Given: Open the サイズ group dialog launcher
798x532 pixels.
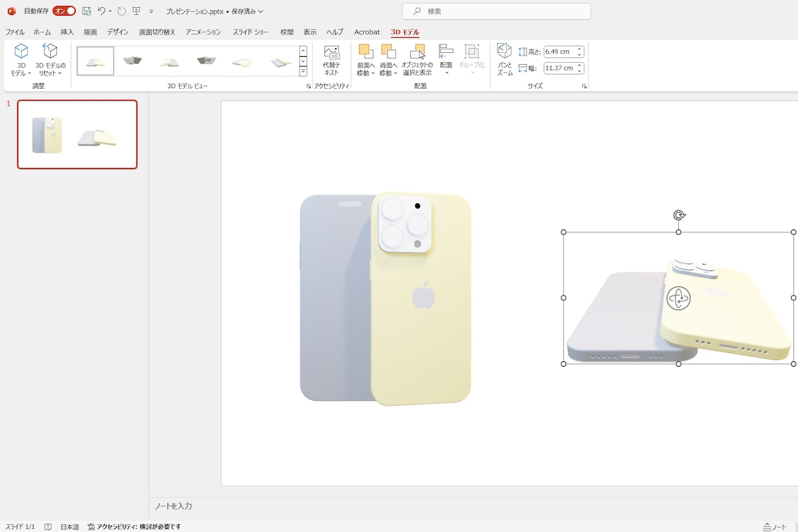Looking at the screenshot, I should (x=584, y=86).
